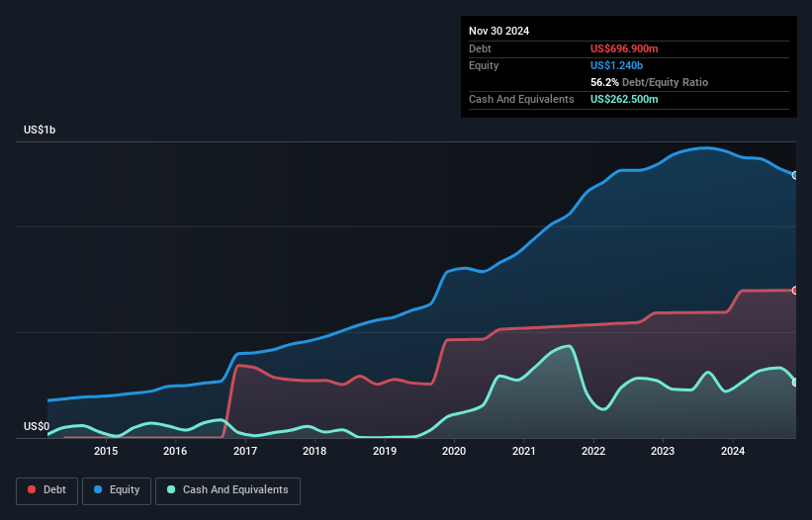
Task: Toggle the Debt series legend button
Action: tap(47, 490)
